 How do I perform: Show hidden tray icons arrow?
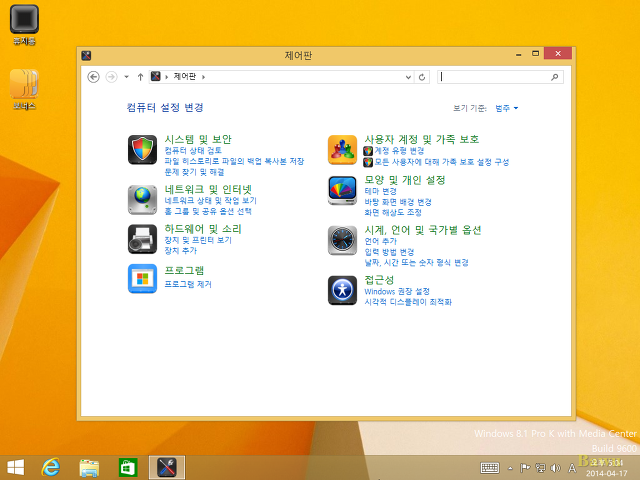[x=510, y=468]
